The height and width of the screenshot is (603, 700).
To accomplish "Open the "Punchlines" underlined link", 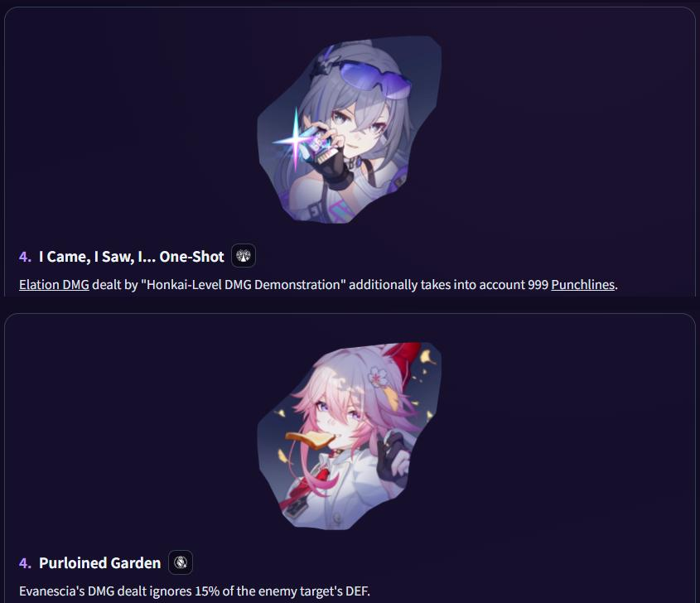I will (x=583, y=285).
